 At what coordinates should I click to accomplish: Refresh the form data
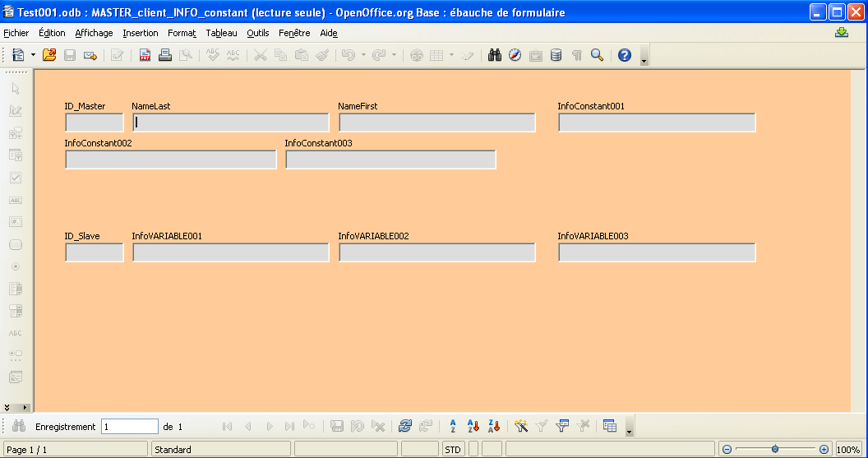coord(404,426)
